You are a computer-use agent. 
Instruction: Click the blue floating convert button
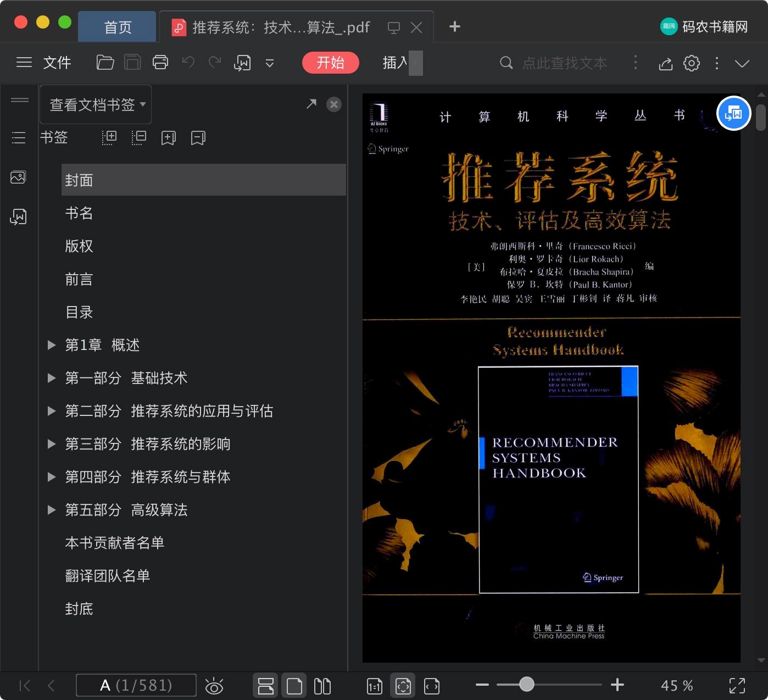734,113
